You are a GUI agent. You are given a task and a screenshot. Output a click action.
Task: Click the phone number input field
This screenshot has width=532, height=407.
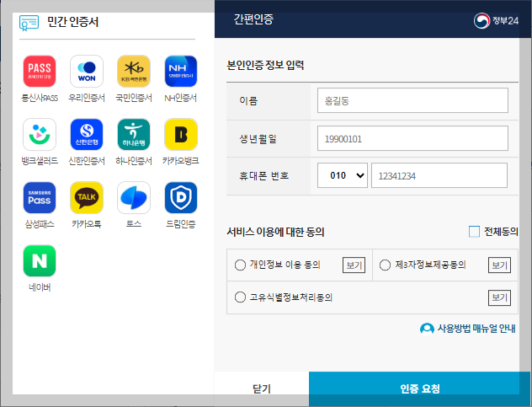(x=439, y=175)
